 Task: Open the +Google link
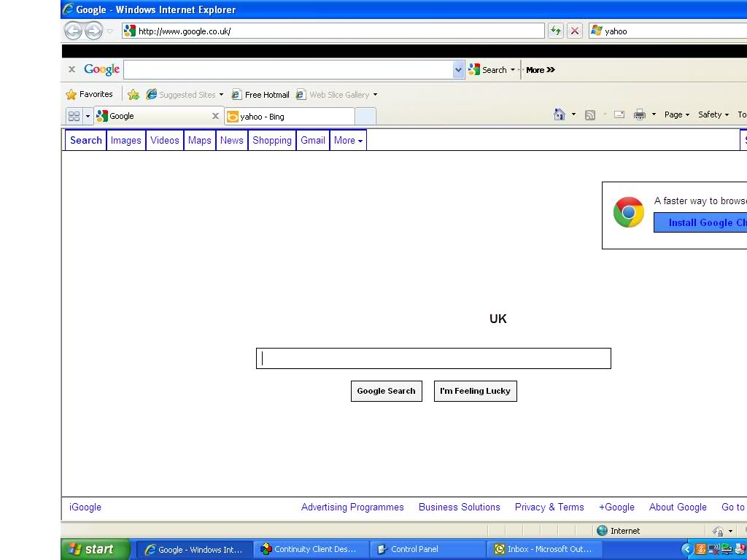[x=616, y=507]
